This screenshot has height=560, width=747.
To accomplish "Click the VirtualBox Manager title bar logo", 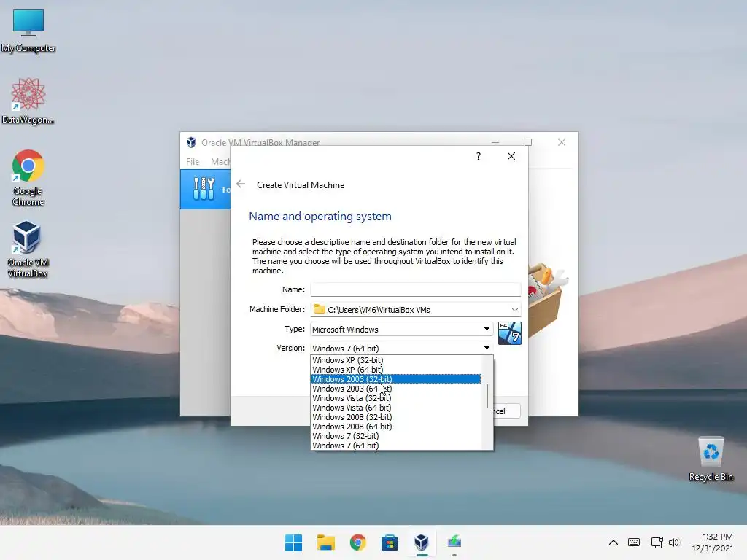I will pos(192,142).
